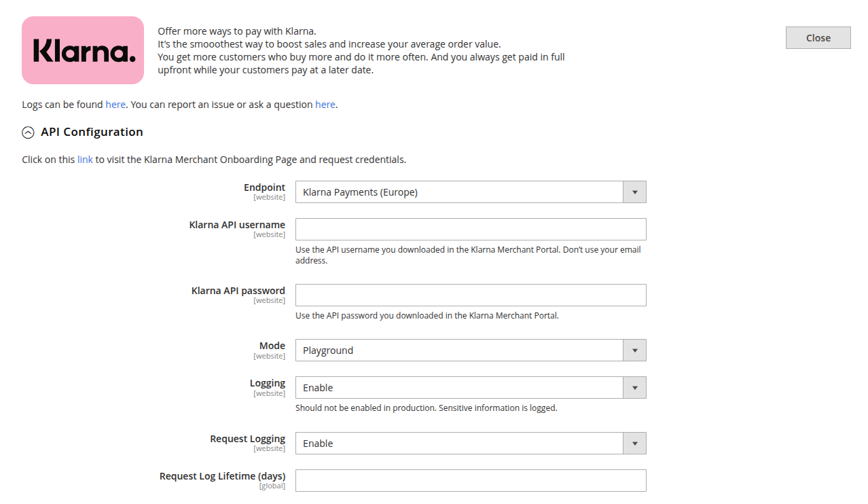Viewport: 868px width, 504px height.
Task: Click the circled chevron beside API Configuration
Action: 28,132
